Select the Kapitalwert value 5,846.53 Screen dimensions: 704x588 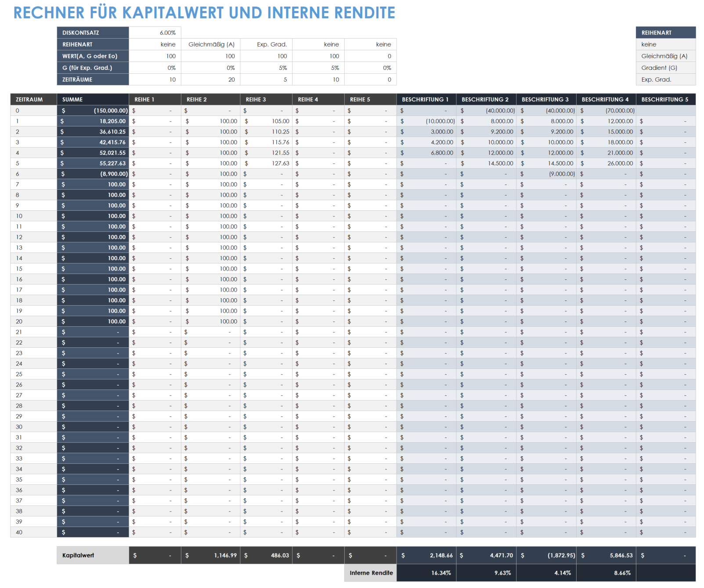coord(606,556)
